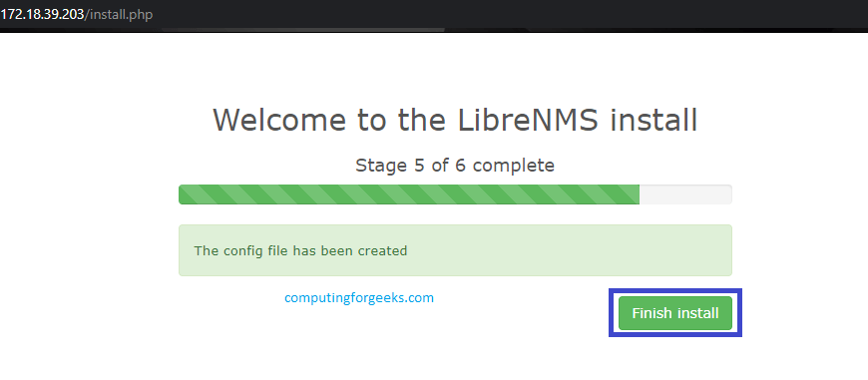
Task: Click 'has been created' text in alert
Action: [x=350, y=250]
